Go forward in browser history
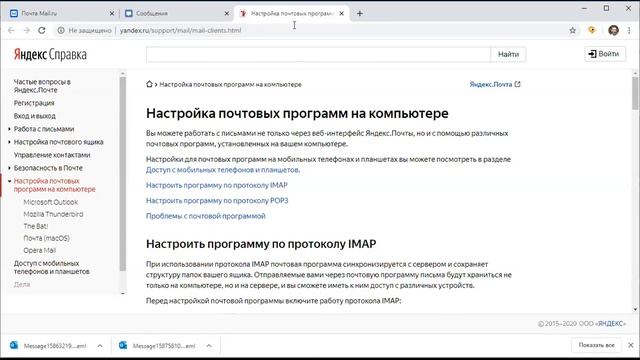 (x=27, y=30)
